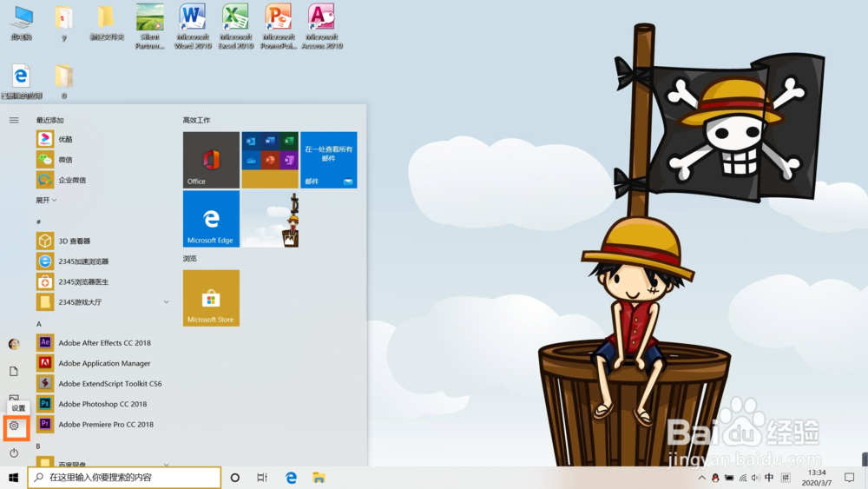This screenshot has width=868, height=489.
Task: Select 新建文件夹 desktop folder
Action: pos(107,23)
